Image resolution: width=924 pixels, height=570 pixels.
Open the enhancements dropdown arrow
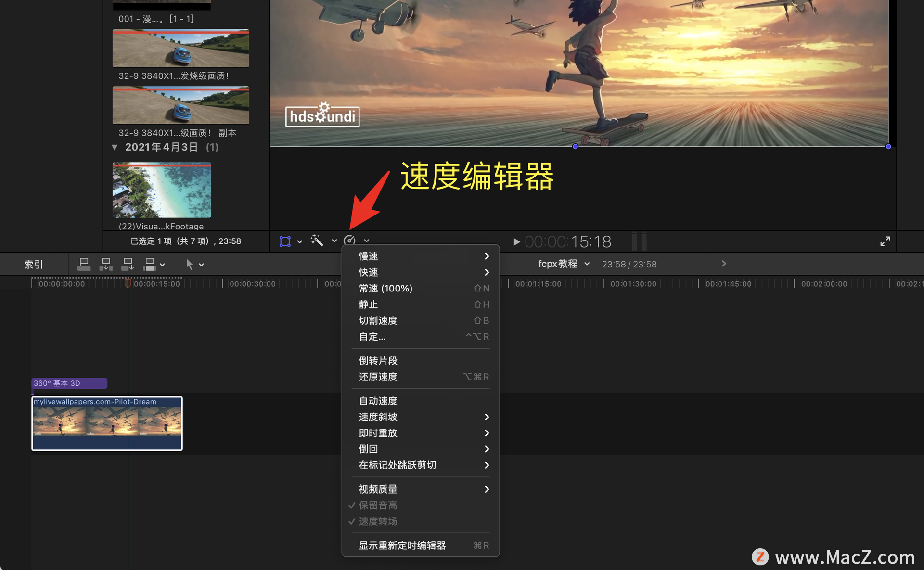(334, 241)
